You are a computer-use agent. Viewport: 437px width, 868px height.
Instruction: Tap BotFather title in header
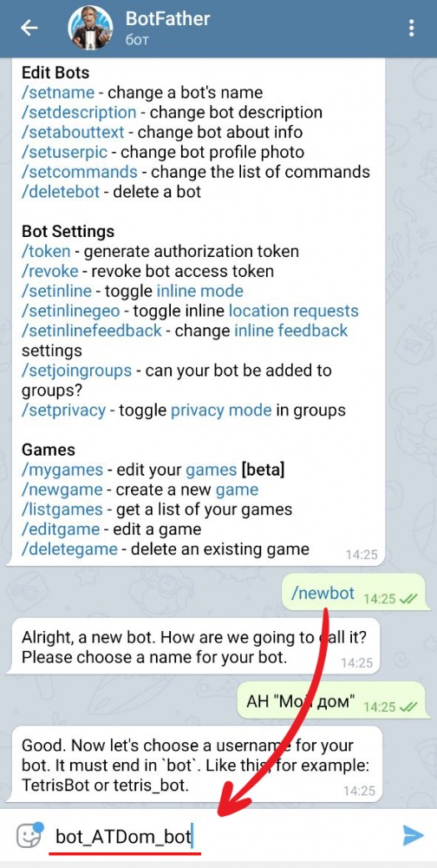[x=167, y=19]
